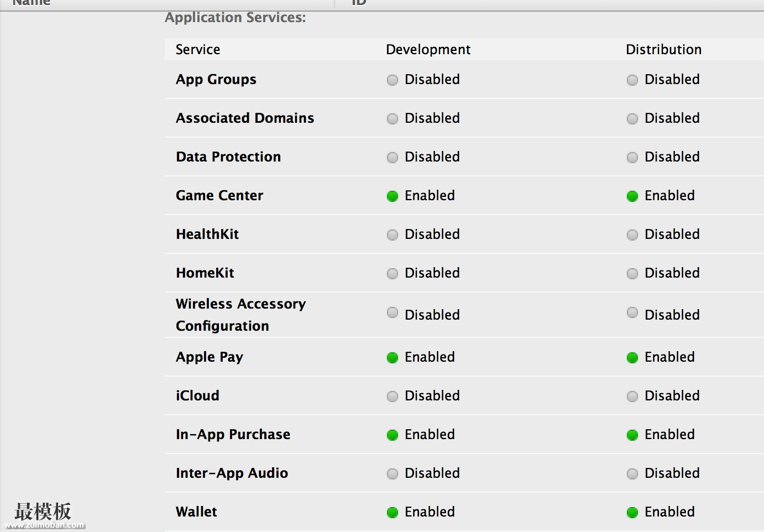Click Associated Domains Distribution status dot
The height and width of the screenshot is (532, 764).
click(x=632, y=119)
